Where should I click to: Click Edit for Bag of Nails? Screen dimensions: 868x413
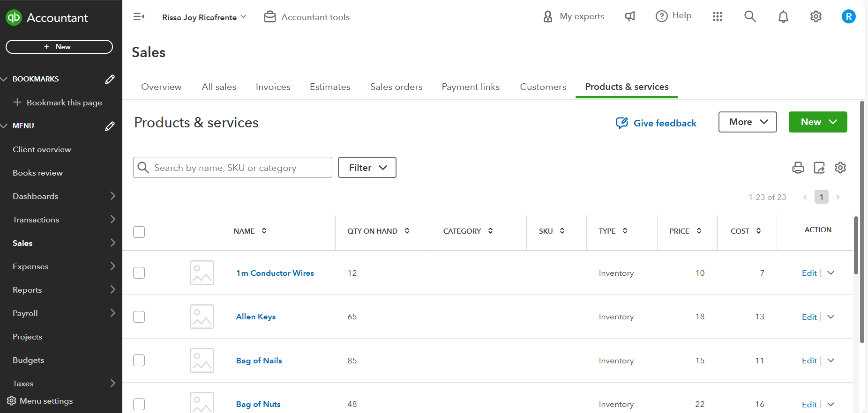pos(809,361)
